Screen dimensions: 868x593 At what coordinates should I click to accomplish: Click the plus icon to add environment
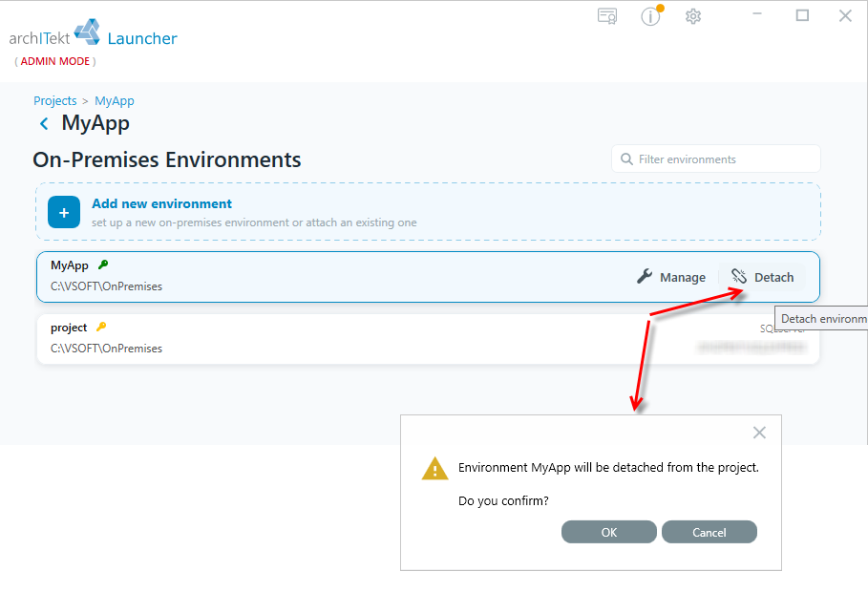pos(64,212)
